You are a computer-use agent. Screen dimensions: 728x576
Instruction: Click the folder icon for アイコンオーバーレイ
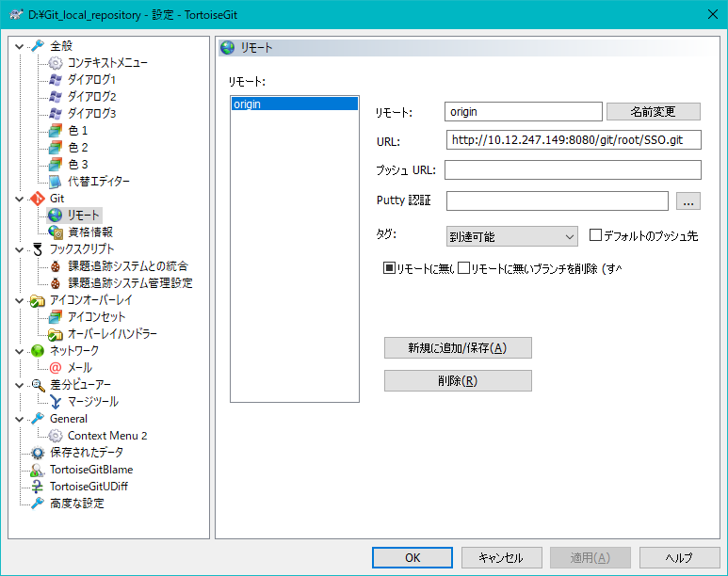click(x=38, y=300)
